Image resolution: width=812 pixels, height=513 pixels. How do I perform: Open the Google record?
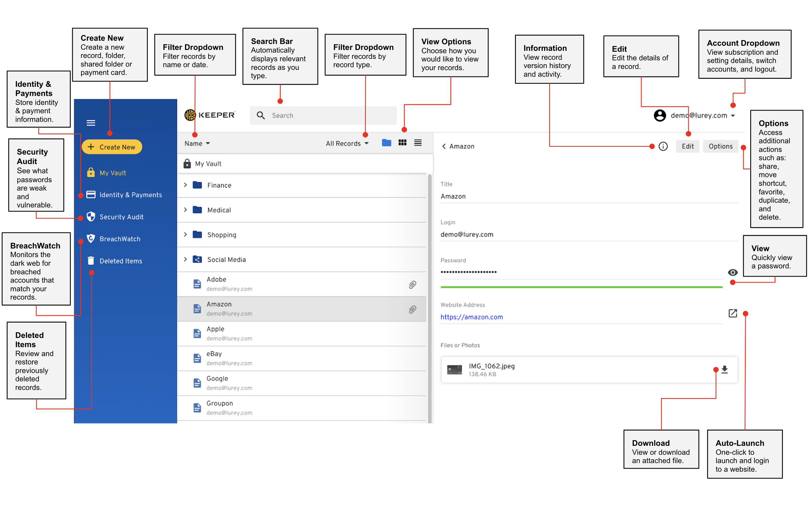coord(302,383)
